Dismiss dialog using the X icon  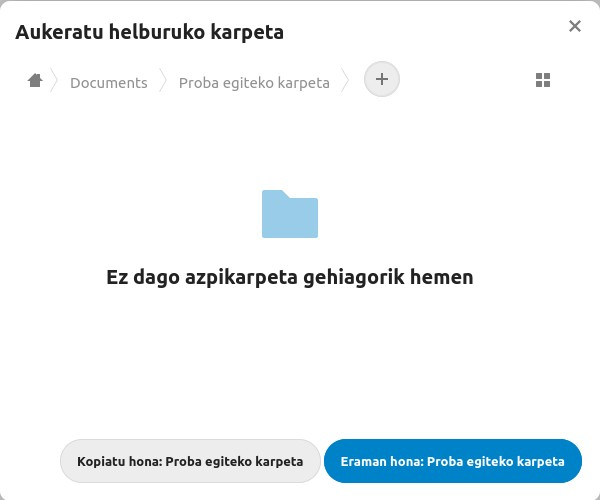(575, 26)
